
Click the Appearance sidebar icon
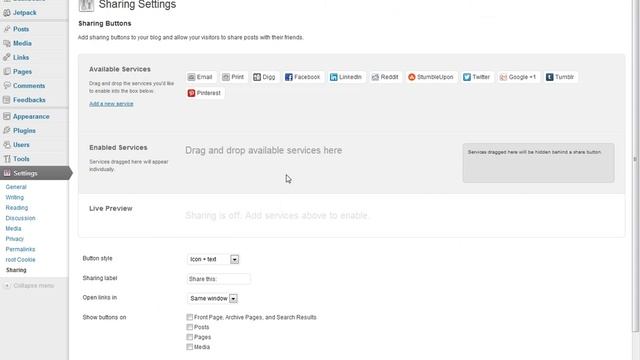point(7,116)
